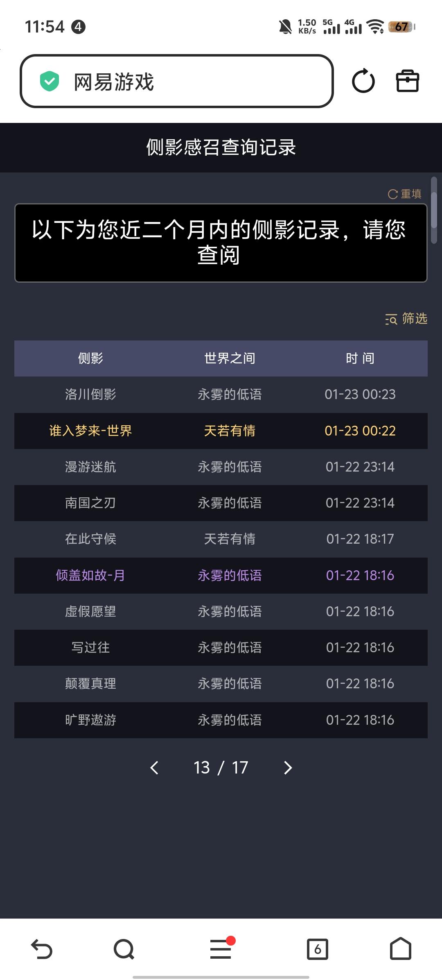Screen dimensions: 442x980
Task: Open the 筛选 filter dropdown
Action: (x=406, y=319)
